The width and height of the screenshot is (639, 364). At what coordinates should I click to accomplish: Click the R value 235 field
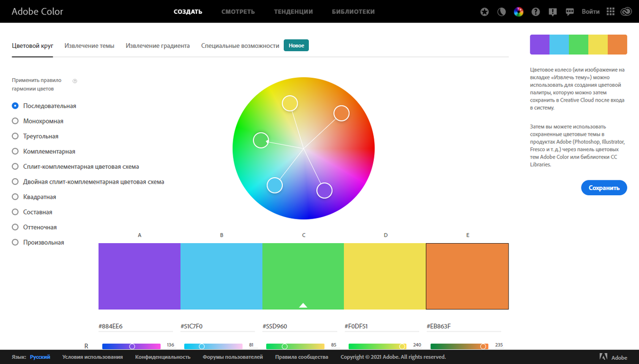pyautogui.click(x=499, y=345)
